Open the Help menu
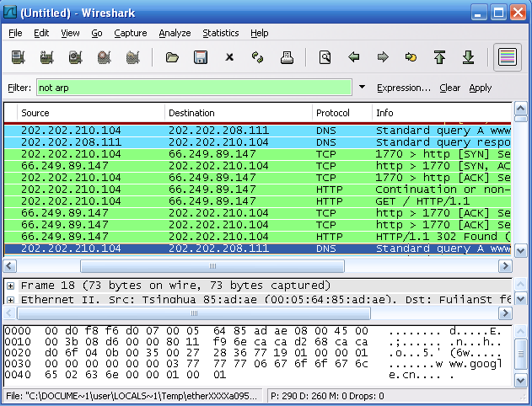Image resolution: width=532 pixels, height=406 pixels. pyautogui.click(x=260, y=33)
